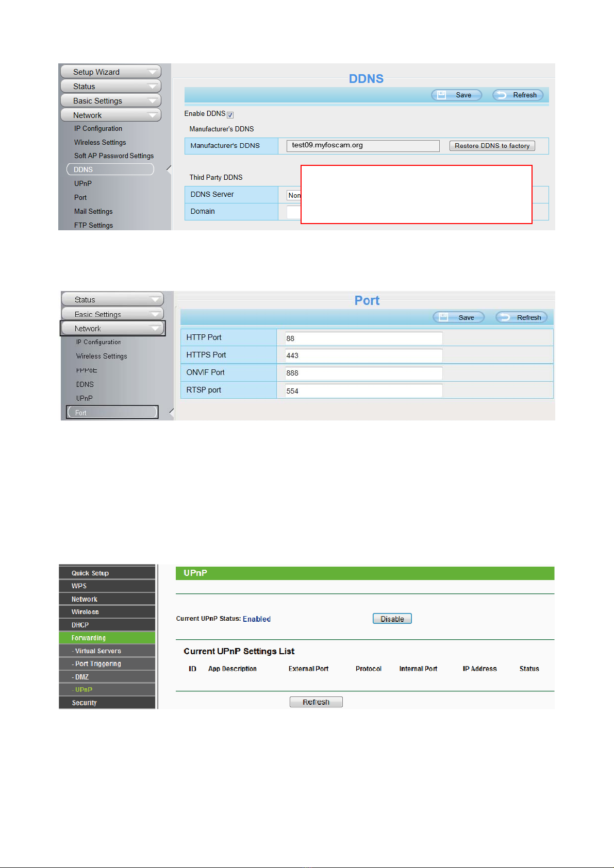
Task: Click the Save button in DDNS panel
Action: click(x=456, y=95)
